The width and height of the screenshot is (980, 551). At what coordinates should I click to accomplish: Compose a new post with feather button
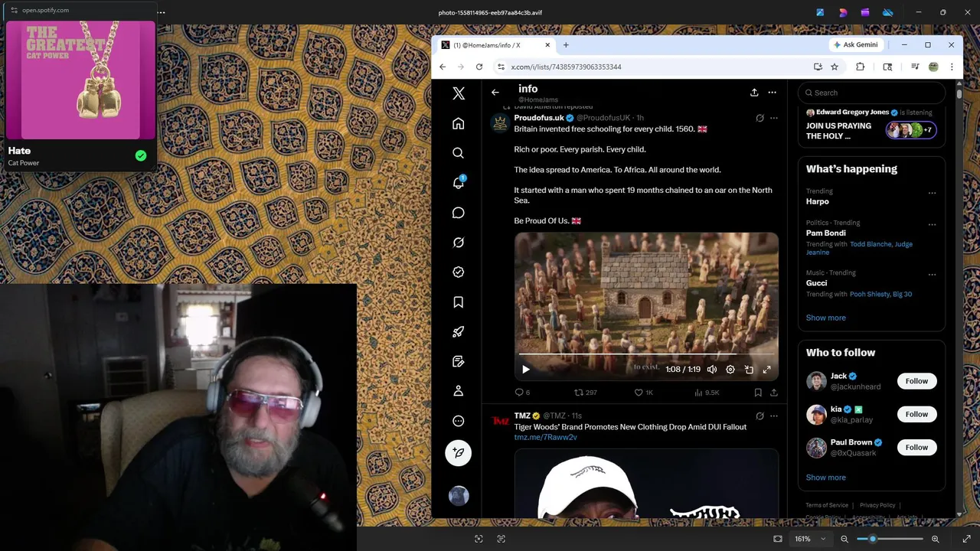[458, 453]
